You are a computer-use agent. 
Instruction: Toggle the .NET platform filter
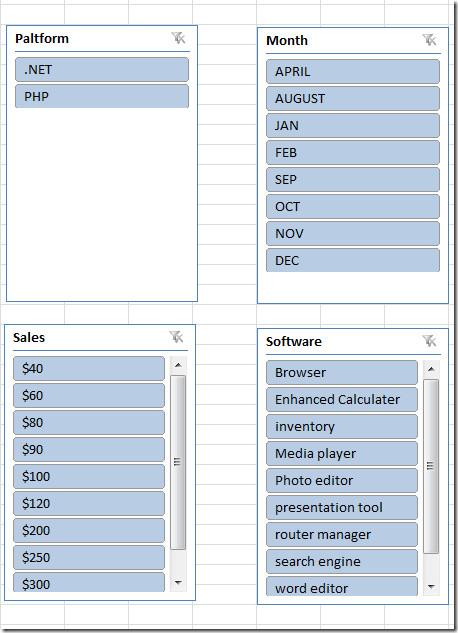point(102,69)
